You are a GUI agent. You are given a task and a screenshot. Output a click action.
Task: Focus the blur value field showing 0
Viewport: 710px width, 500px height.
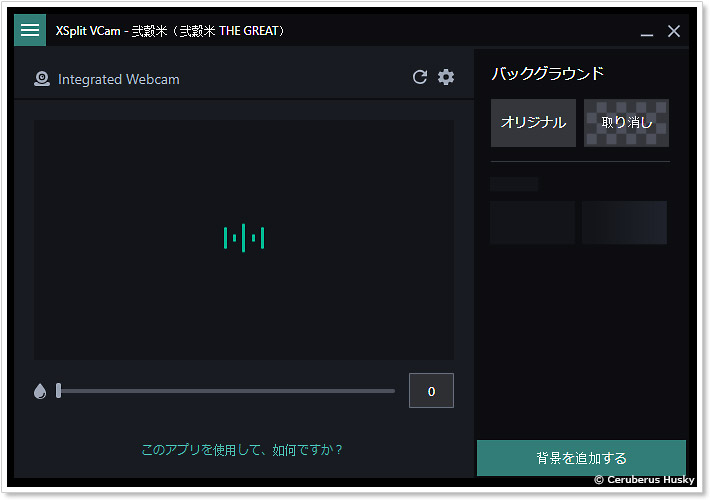point(431,390)
